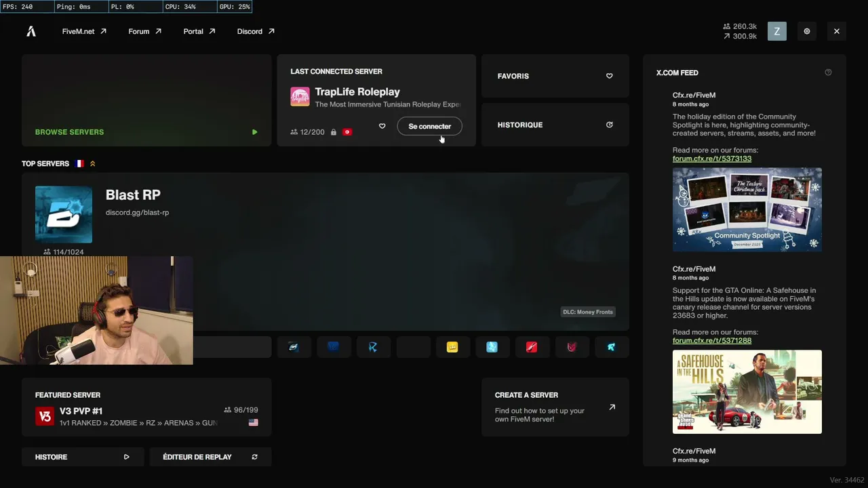
Task: Open the forum.cfx.re/t/5371288 link
Action: point(712,340)
